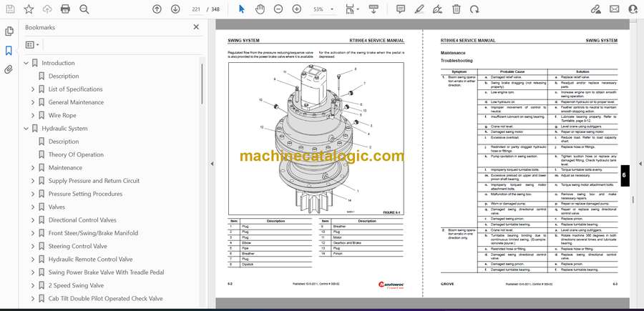The image size is (644, 311).
Task: Expand the Maintenance bookmark
Action: [x=33, y=168]
